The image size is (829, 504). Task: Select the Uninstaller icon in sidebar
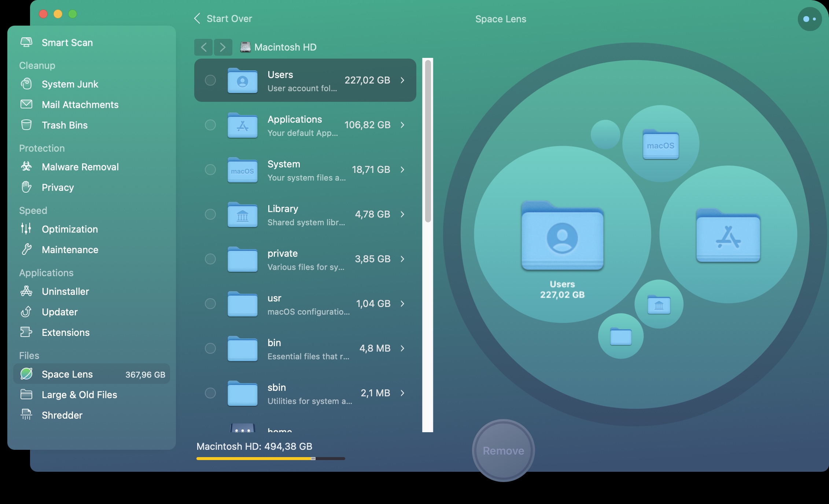point(26,291)
